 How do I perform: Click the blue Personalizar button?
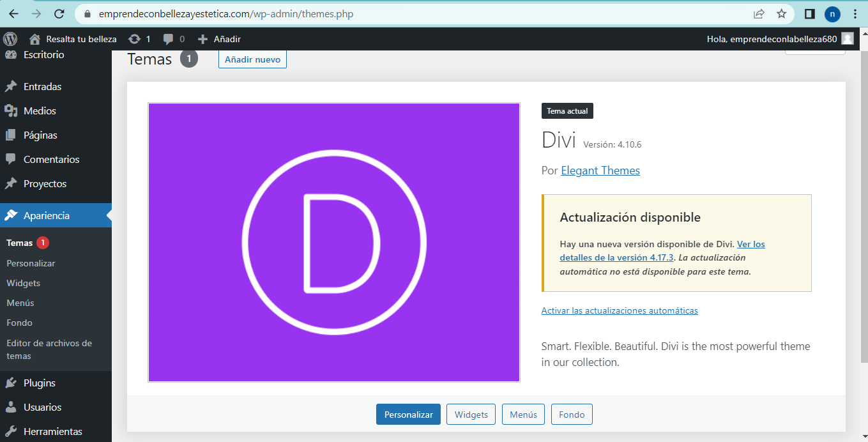point(409,414)
